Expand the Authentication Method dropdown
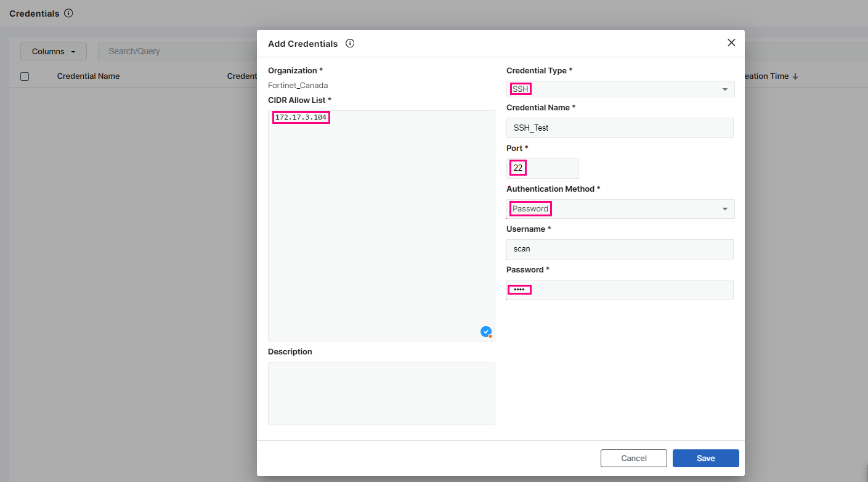The image size is (868, 482). 620,209
